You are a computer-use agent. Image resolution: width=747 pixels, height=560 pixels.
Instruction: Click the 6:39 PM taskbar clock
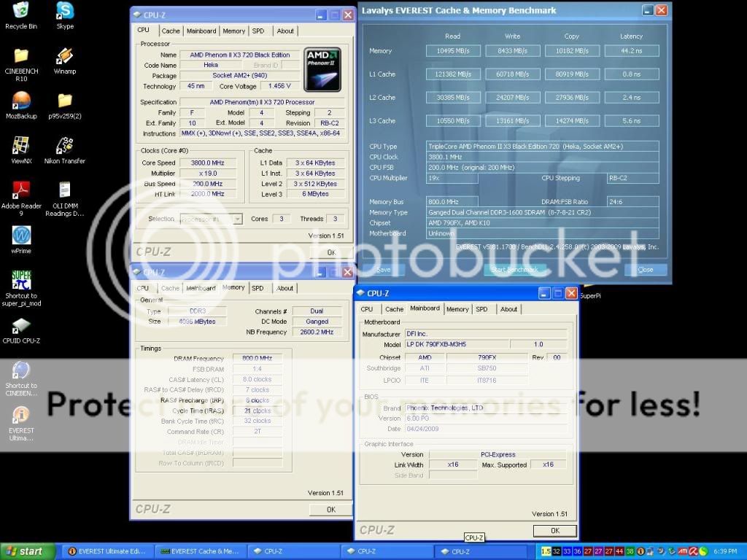[x=725, y=551]
